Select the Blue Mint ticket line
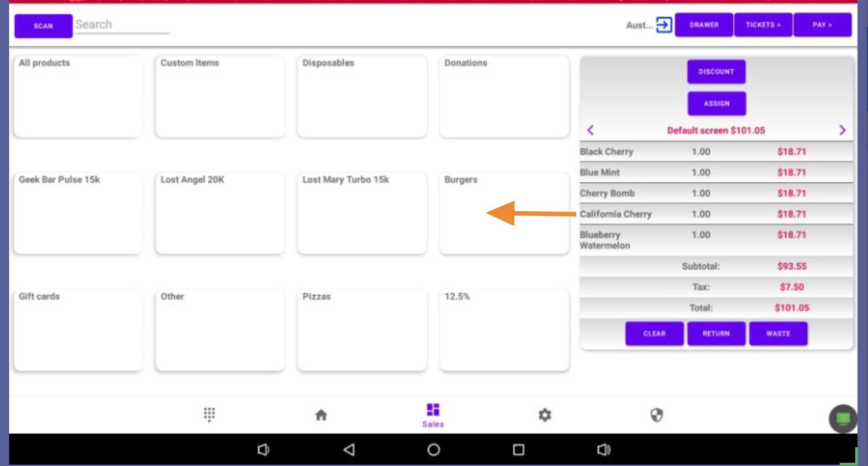This screenshot has height=466, width=868. tap(716, 172)
